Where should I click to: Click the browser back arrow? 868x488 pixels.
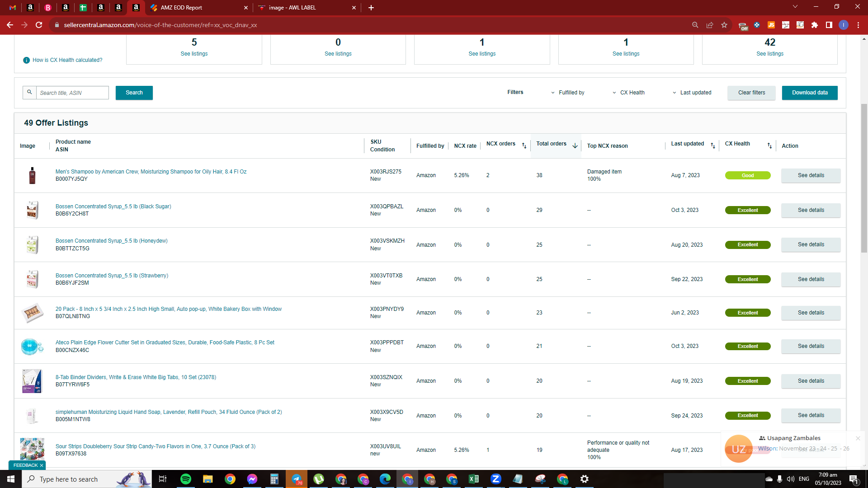click(x=10, y=25)
